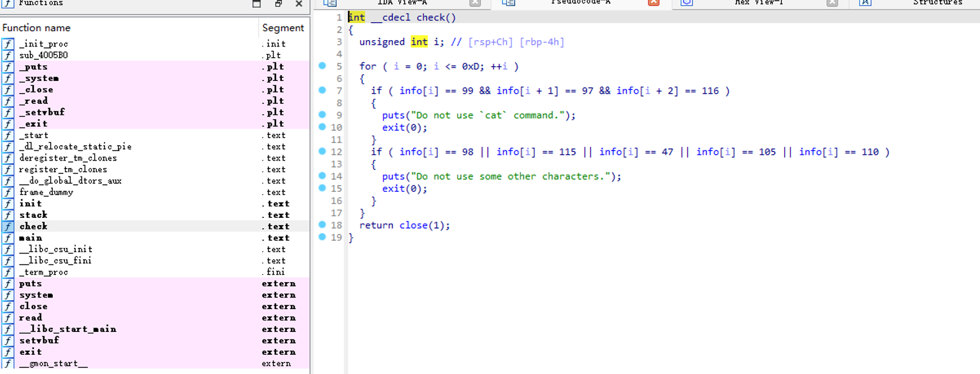Screen dimensions: 980x374
Task: Click the Functions panel restore/dock icon
Action: (279, 3)
